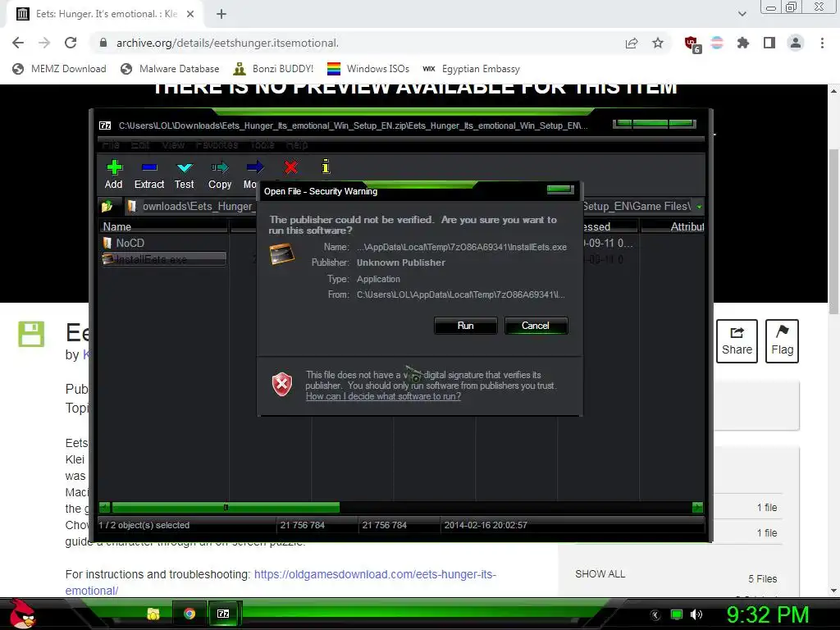Viewport: 840px width, 630px height.
Task: Click the Attributes column header in 7-Zip
Action: point(673,226)
